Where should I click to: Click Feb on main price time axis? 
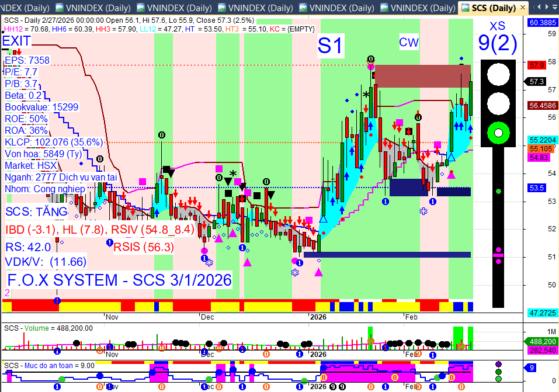[x=411, y=317]
